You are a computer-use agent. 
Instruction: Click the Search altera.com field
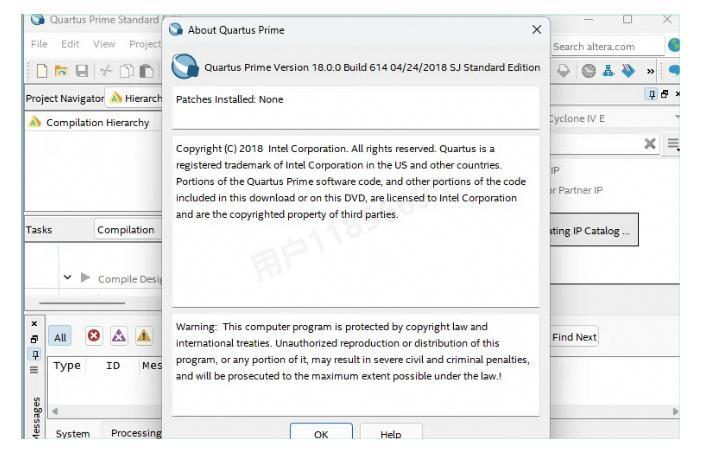[606, 46]
